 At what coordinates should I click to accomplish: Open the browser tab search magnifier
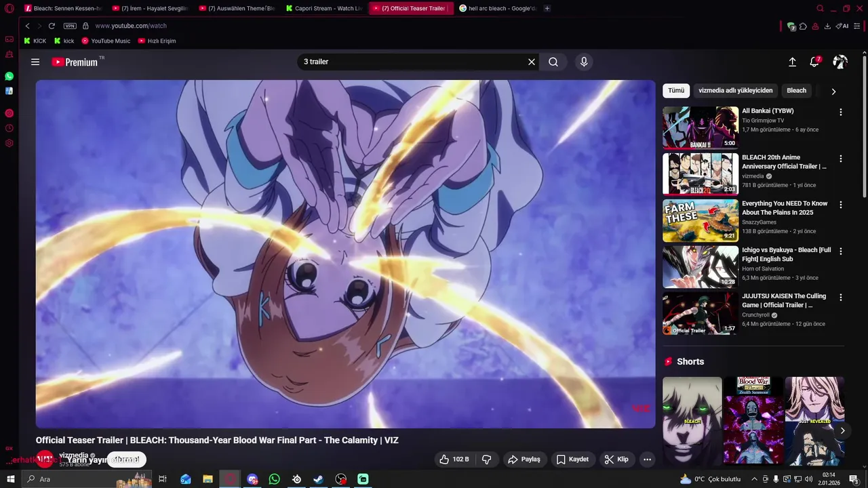tap(820, 8)
